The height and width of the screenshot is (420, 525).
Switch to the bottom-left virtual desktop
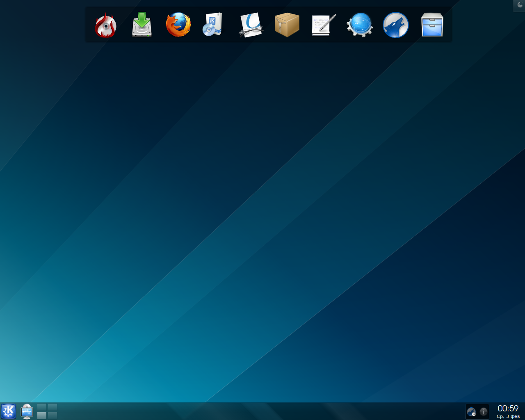pos(42,415)
